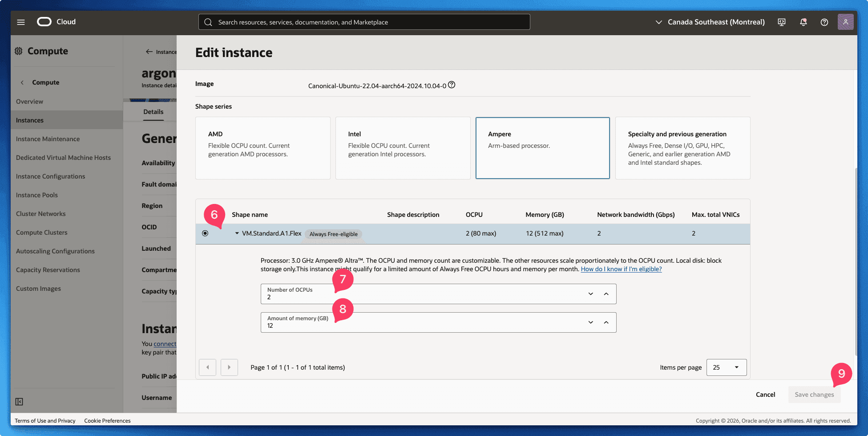Screen dimensions: 868x436
Task: Open the help question mark icon
Action: pos(824,22)
